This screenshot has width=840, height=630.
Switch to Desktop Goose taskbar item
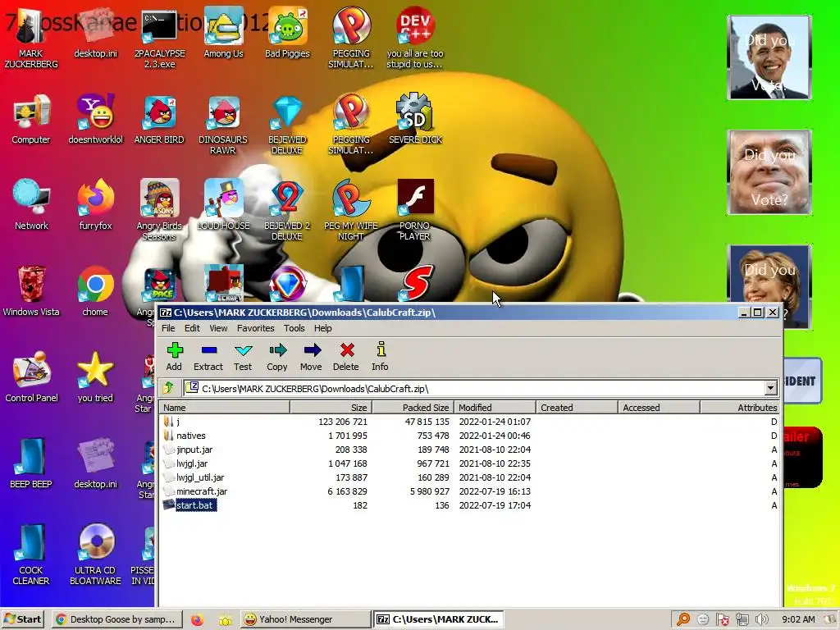[x=117, y=619]
